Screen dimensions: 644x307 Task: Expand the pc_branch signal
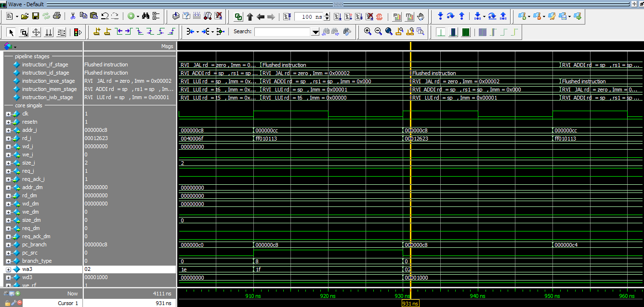(x=8, y=245)
